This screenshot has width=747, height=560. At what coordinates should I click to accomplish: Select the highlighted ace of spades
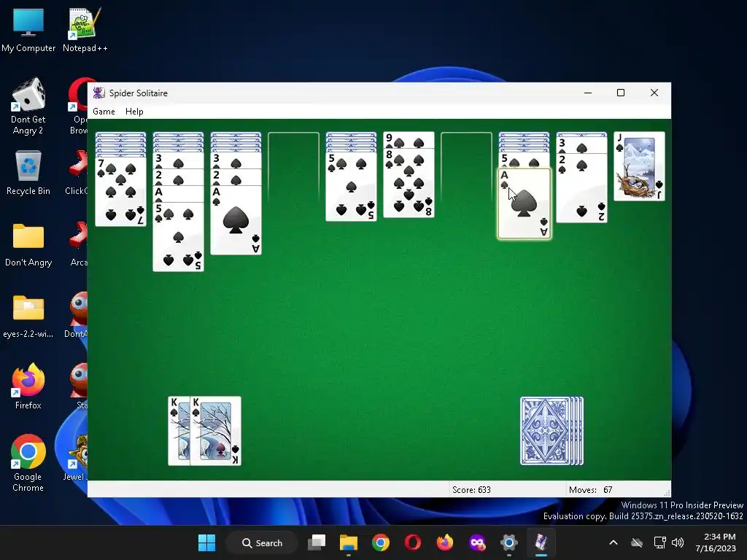[x=524, y=204]
